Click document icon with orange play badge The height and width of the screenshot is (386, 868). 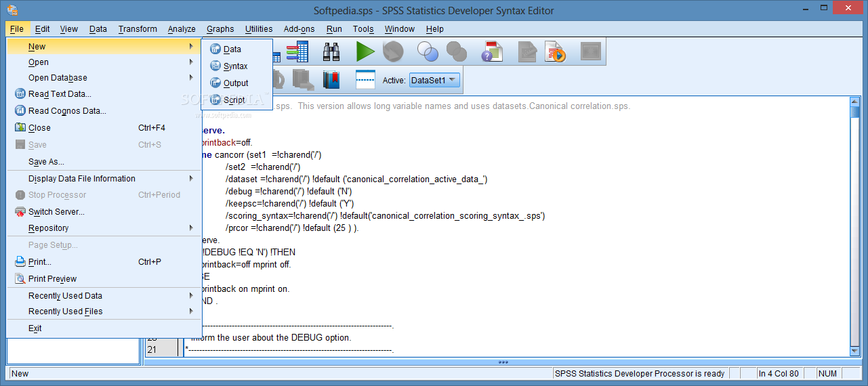tap(556, 51)
